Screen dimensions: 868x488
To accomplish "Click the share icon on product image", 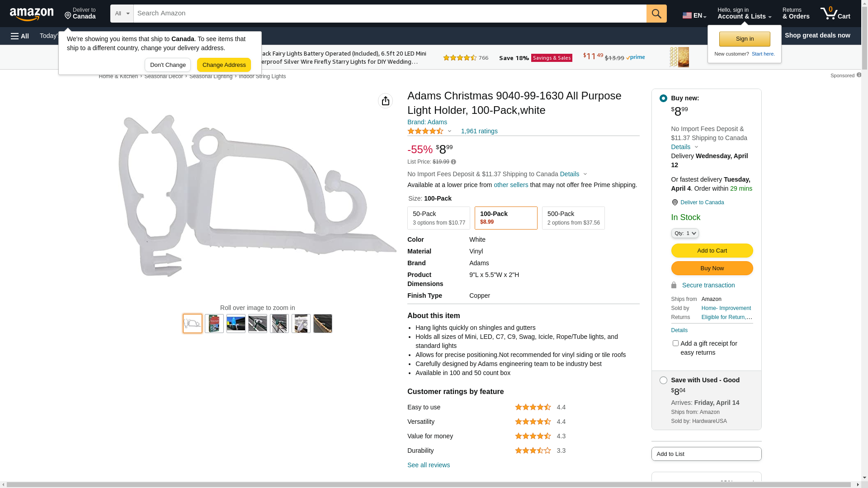I will pos(385,101).
